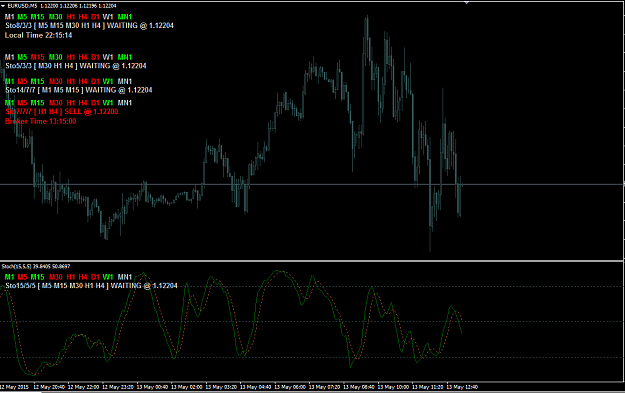Click the 13 May 12:40 time axis label
This screenshot has width=625, height=393.
click(x=462, y=387)
